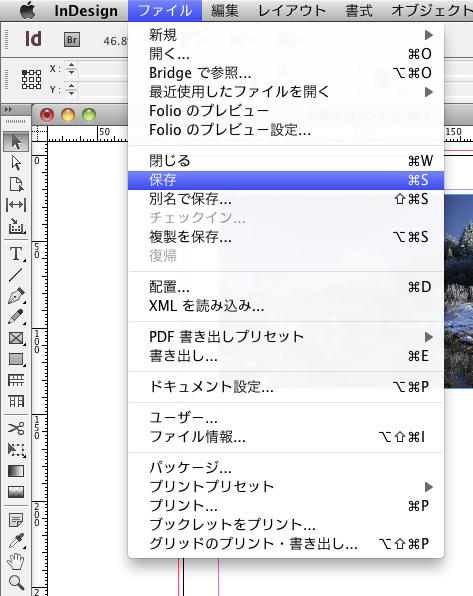Image resolution: width=473 pixels, height=596 pixels.
Task: Click the placed snowy landscape image
Action: pos(459,291)
